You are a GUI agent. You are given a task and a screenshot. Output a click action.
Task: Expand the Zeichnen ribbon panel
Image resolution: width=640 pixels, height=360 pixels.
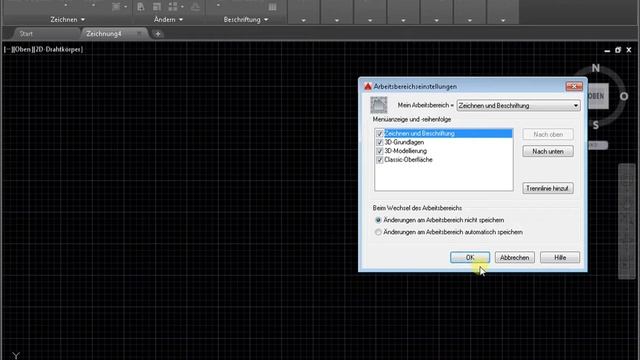point(67,20)
